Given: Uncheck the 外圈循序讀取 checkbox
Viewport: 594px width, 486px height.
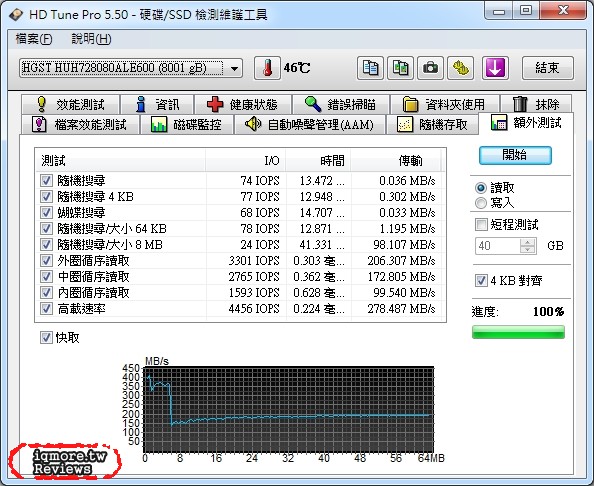Looking at the screenshot, I should coord(46,261).
